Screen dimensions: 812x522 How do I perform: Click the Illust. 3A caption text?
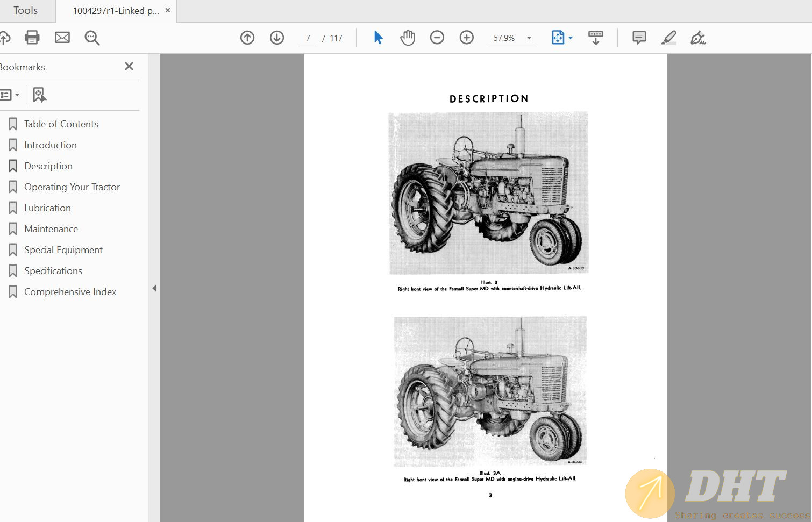[x=490, y=476]
